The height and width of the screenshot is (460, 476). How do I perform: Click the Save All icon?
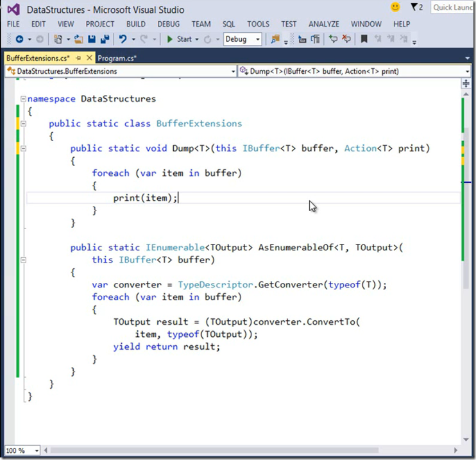pyautogui.click(x=105, y=39)
